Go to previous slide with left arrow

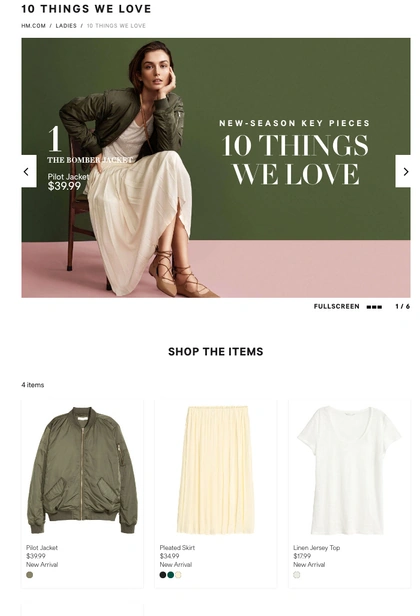(29, 171)
